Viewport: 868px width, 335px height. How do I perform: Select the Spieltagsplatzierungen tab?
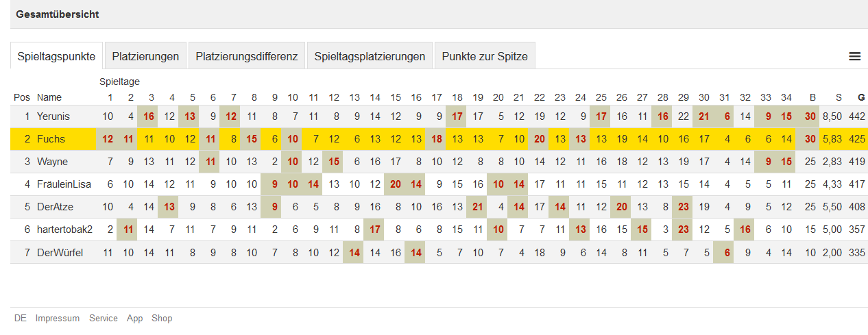[370, 56]
